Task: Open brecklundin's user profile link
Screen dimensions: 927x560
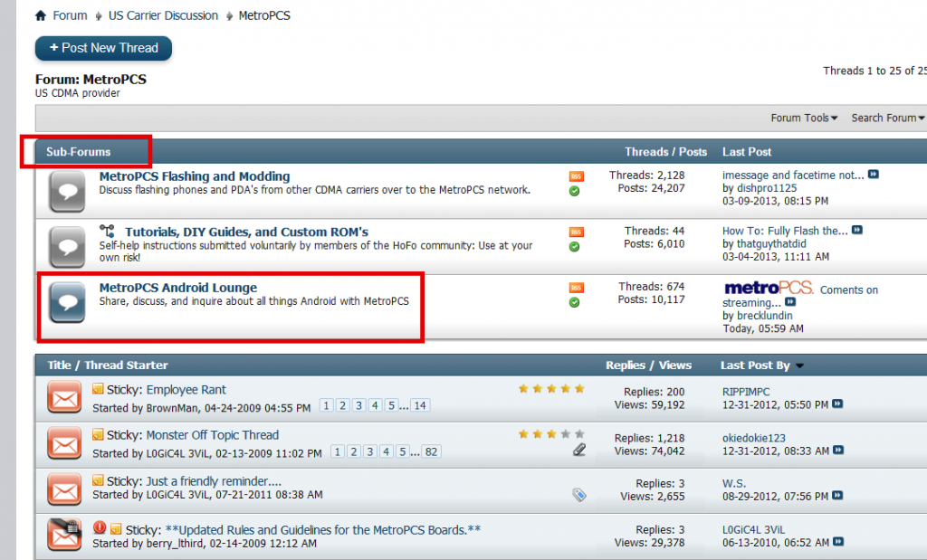Action: [764, 316]
